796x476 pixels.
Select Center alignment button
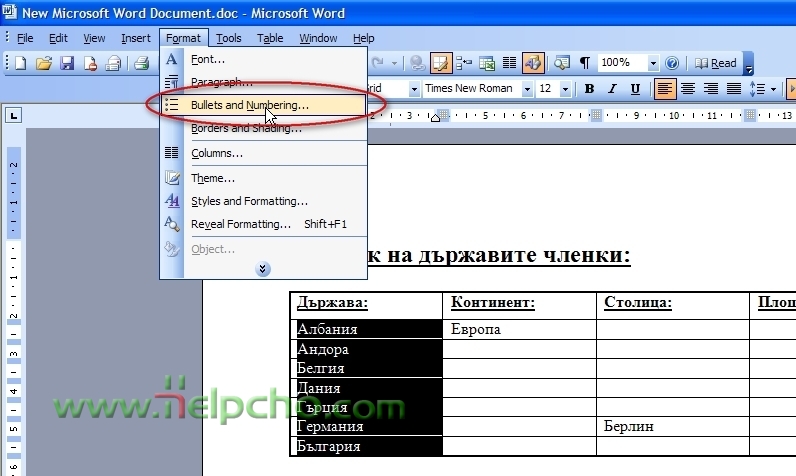point(688,89)
